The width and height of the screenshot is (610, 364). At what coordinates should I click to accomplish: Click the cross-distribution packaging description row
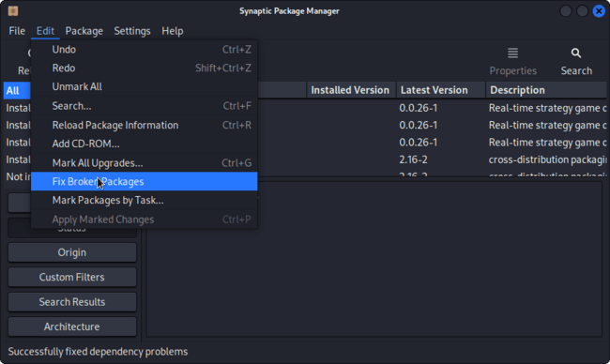pos(547,159)
